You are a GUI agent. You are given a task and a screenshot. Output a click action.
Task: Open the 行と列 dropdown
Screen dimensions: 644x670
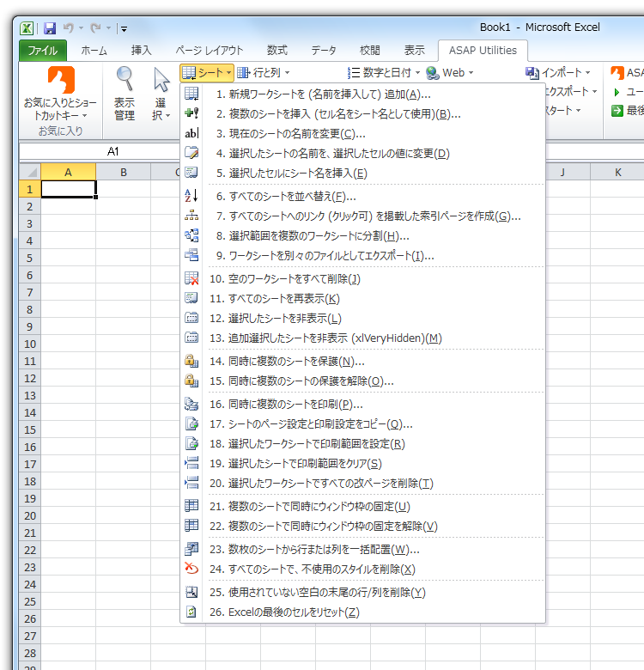264,73
